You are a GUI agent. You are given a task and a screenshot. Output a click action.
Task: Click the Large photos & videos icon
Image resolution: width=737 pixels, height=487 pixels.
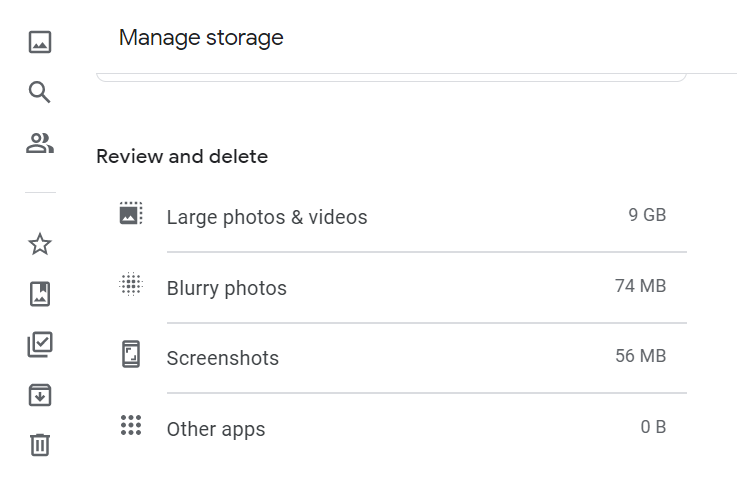coord(131,213)
